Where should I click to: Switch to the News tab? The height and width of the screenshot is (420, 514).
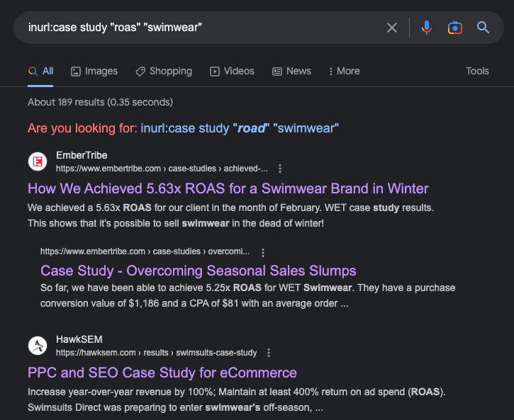tap(292, 71)
